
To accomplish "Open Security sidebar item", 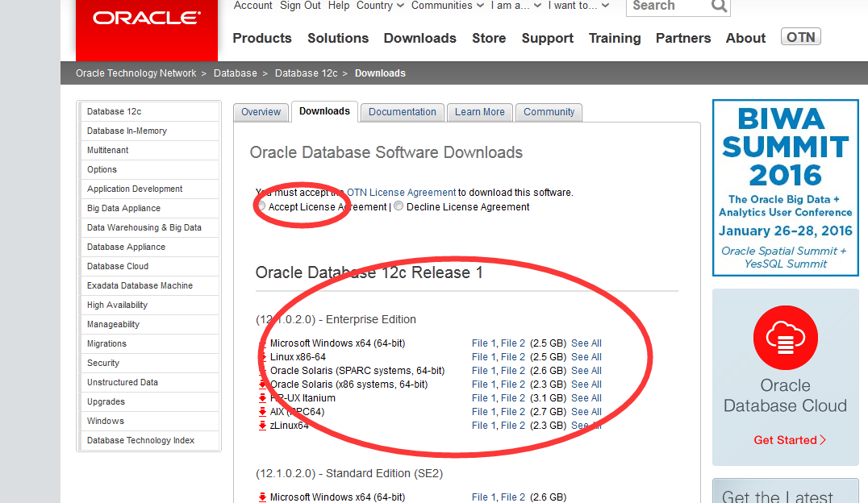I will 149,363.
